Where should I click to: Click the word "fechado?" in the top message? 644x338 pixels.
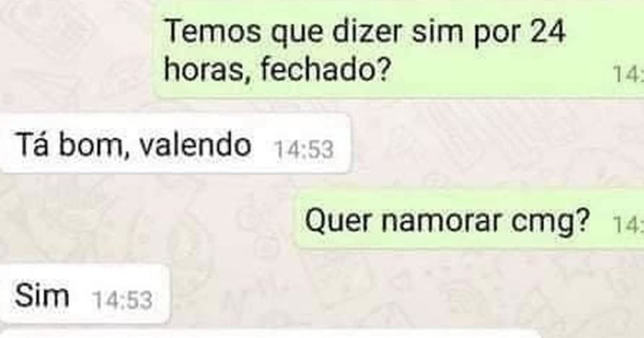tap(325, 70)
